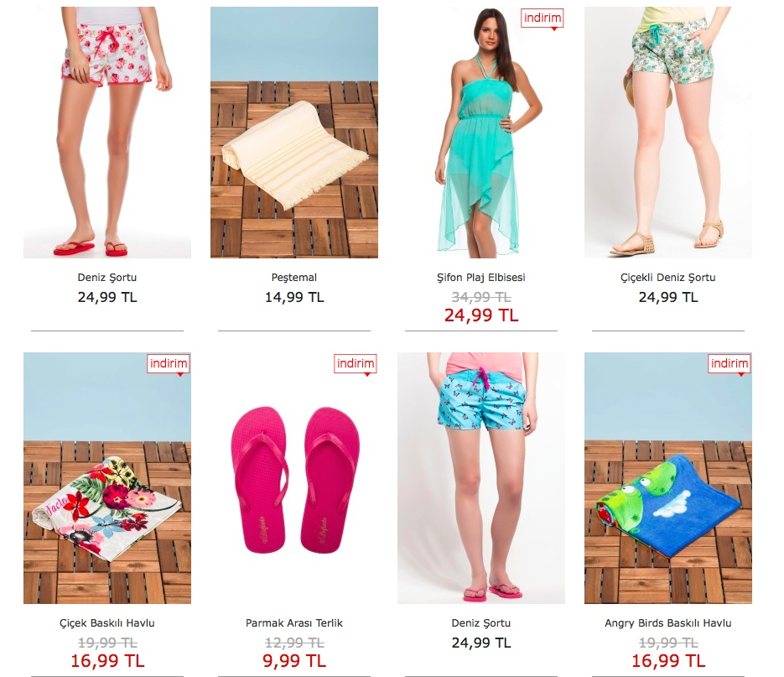View the blue butterfly shorts photo
Screen dimensions: 784x677
(x=481, y=478)
